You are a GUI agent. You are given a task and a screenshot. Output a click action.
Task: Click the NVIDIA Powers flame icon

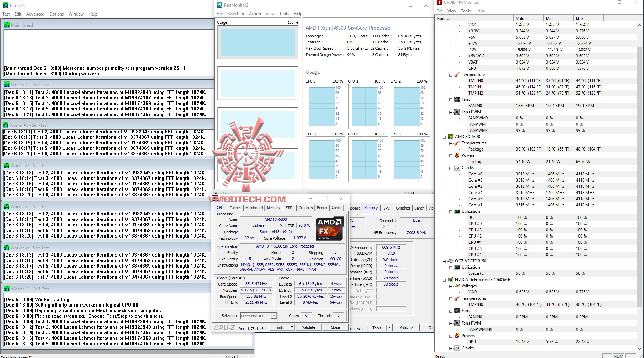point(457,336)
